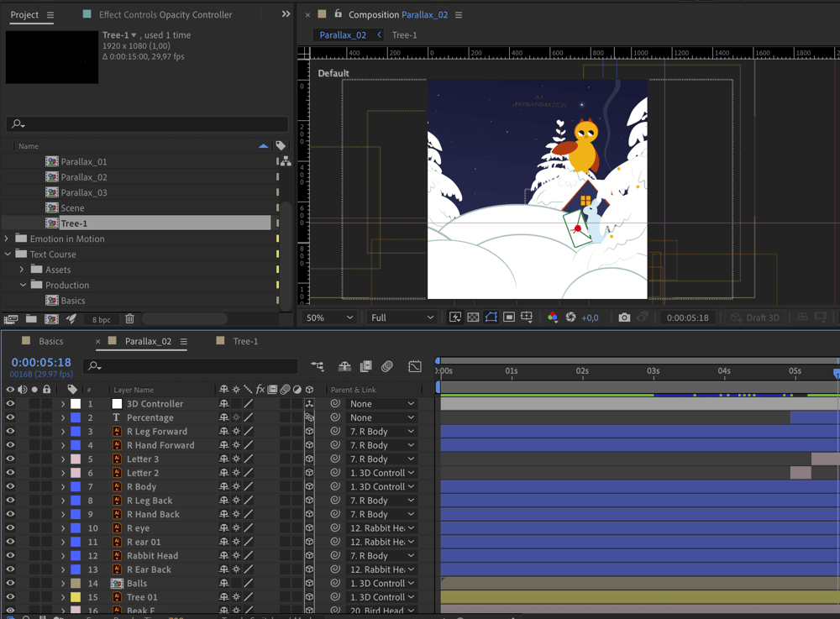Switch to the Tree-1 timeline tab
The image size is (840, 619).
[245, 341]
